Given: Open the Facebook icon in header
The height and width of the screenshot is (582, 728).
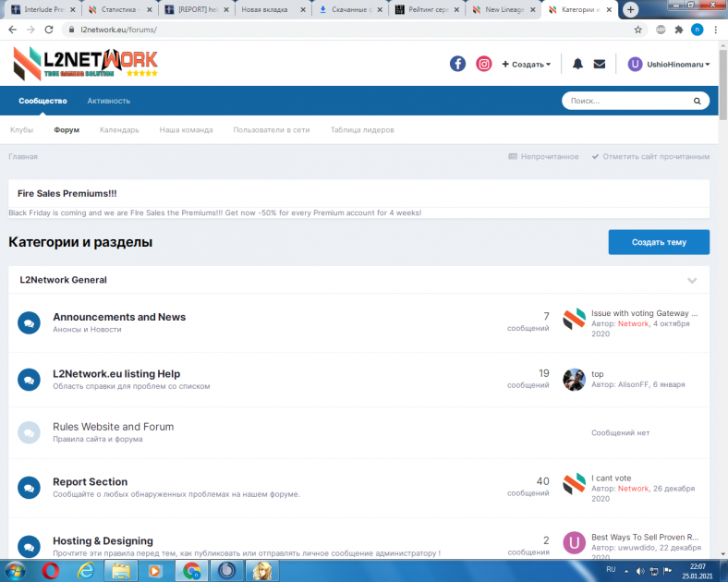Looking at the screenshot, I should (457, 64).
